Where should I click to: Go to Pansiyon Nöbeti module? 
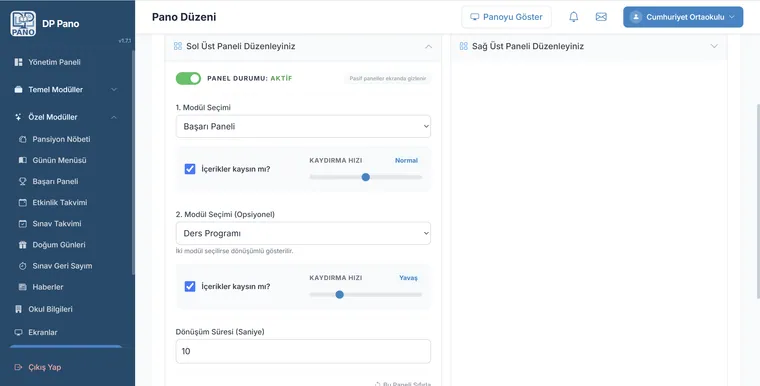(x=61, y=139)
